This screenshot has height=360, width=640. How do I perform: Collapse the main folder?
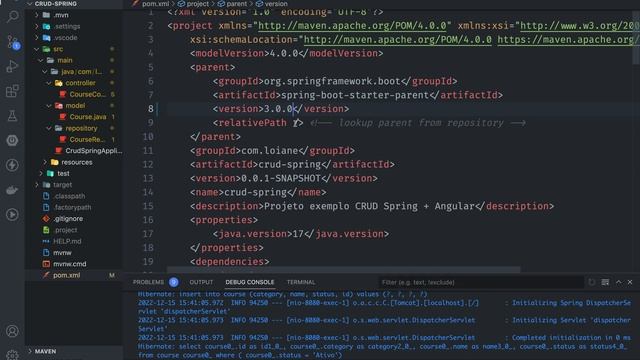pyautogui.click(x=41, y=60)
